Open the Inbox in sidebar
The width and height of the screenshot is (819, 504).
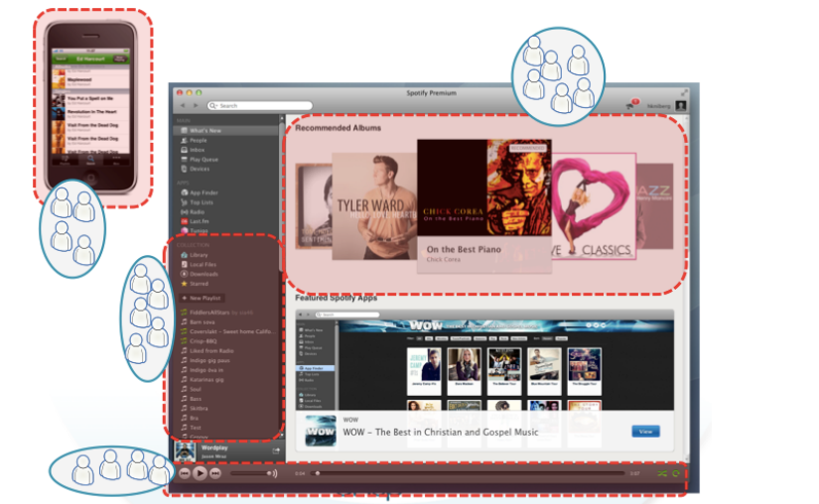198,150
